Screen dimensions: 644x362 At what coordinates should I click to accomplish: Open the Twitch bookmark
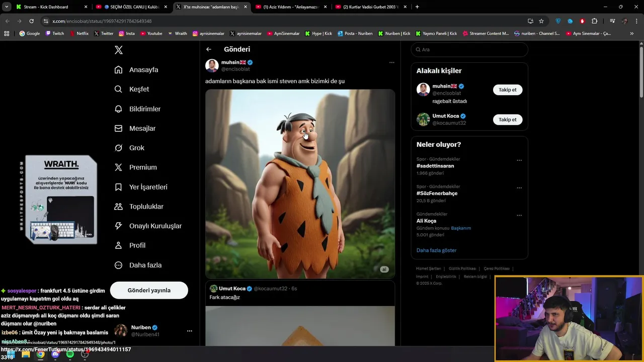point(55,33)
